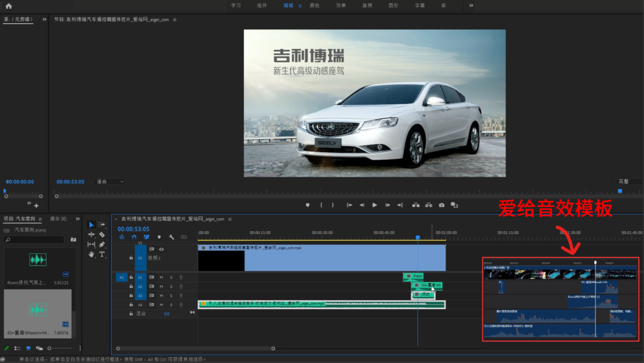Select the Type tool
Image resolution: width=644 pixels, height=363 pixels.
point(102,254)
